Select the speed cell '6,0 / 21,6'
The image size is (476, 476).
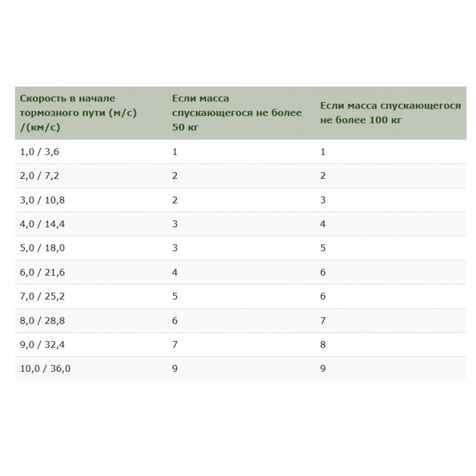[x=42, y=272]
